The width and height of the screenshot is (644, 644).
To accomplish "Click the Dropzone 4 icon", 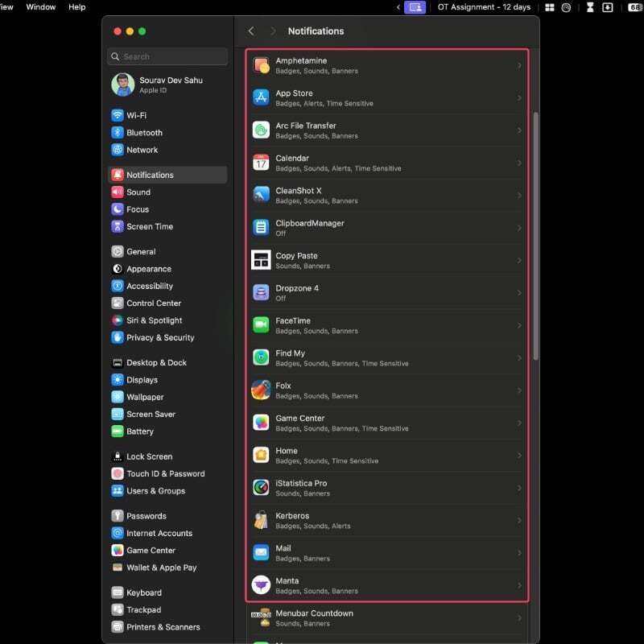I will tap(261, 293).
